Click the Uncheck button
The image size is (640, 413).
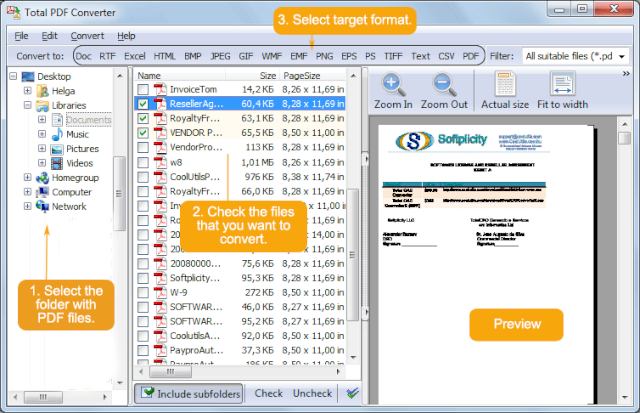tap(312, 393)
